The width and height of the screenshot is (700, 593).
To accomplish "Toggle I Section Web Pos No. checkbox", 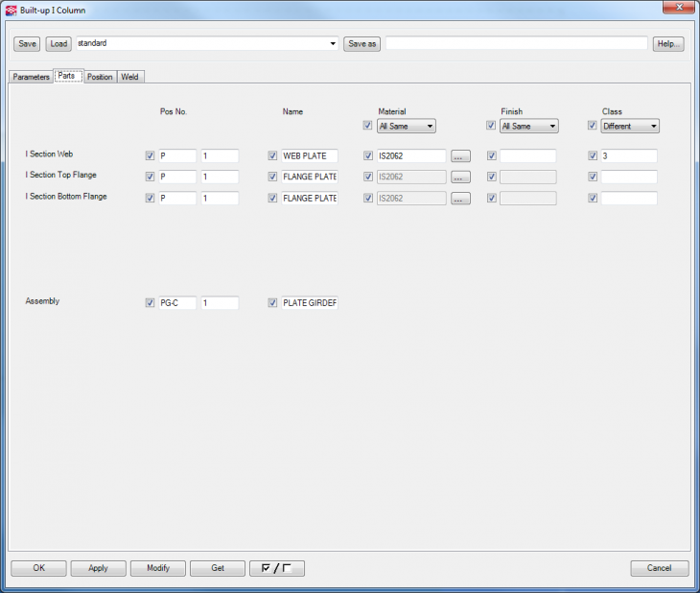I will click(x=150, y=155).
